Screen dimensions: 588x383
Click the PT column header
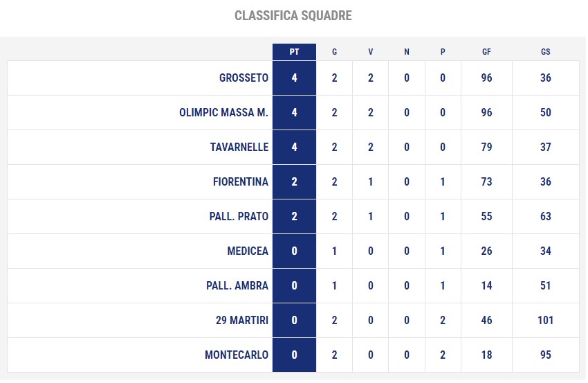(x=294, y=52)
